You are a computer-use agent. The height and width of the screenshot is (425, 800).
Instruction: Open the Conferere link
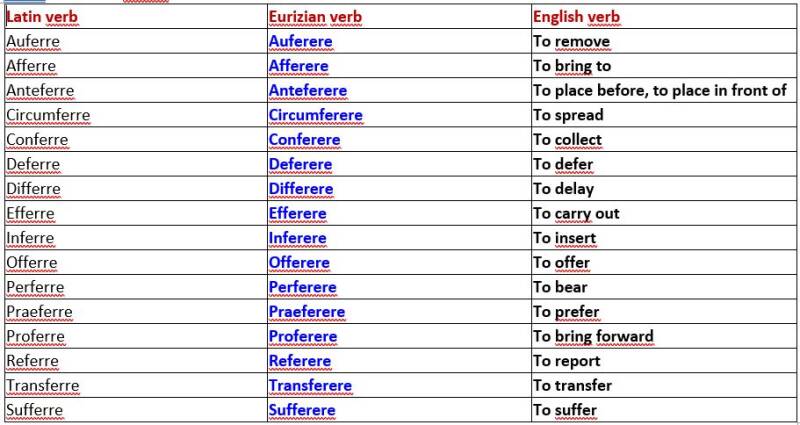(304, 139)
